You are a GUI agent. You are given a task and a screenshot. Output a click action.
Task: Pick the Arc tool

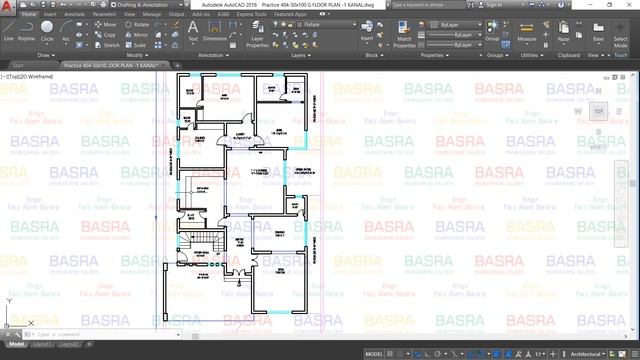click(x=66, y=31)
